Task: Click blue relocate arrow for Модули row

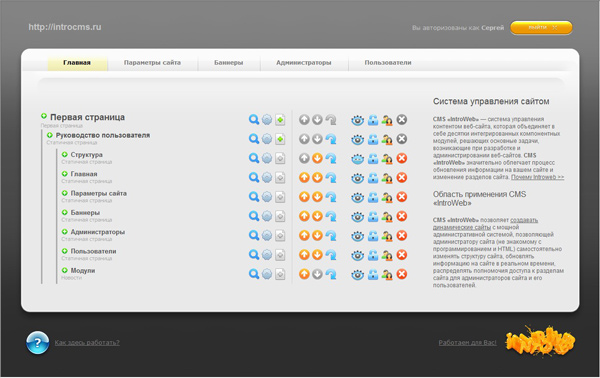Action: tap(331, 274)
